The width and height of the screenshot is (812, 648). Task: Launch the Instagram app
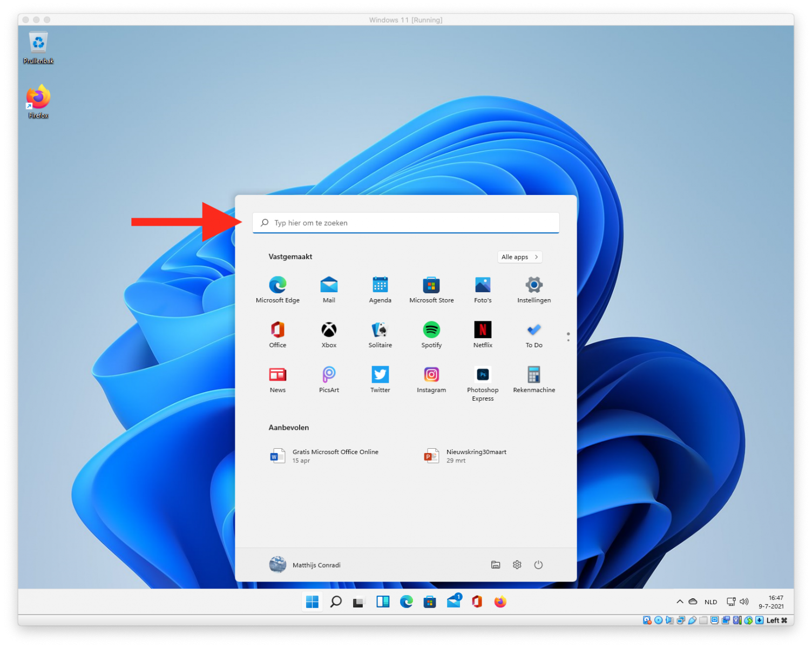pos(431,375)
